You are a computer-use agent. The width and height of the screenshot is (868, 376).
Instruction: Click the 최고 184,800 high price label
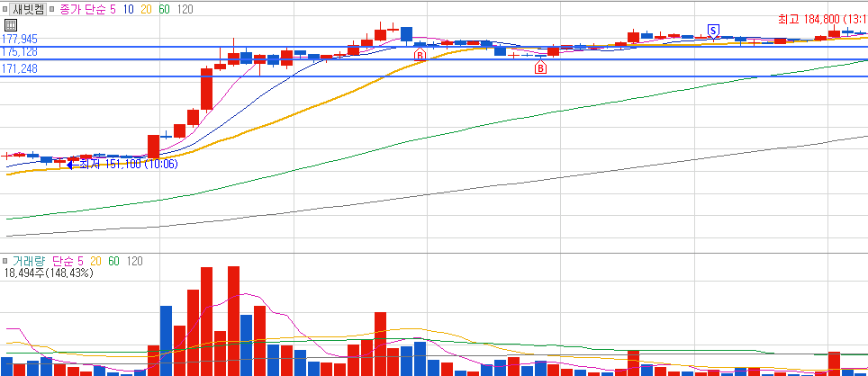coord(823,20)
